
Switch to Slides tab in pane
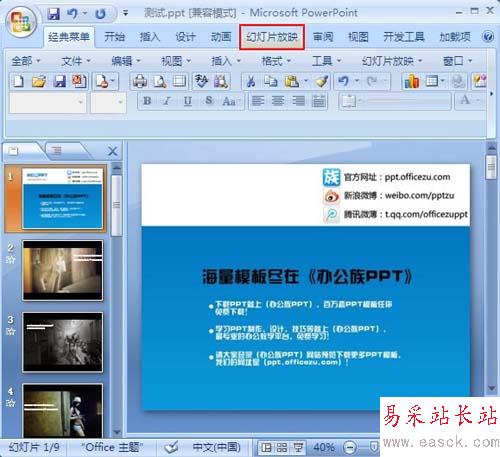coord(13,151)
